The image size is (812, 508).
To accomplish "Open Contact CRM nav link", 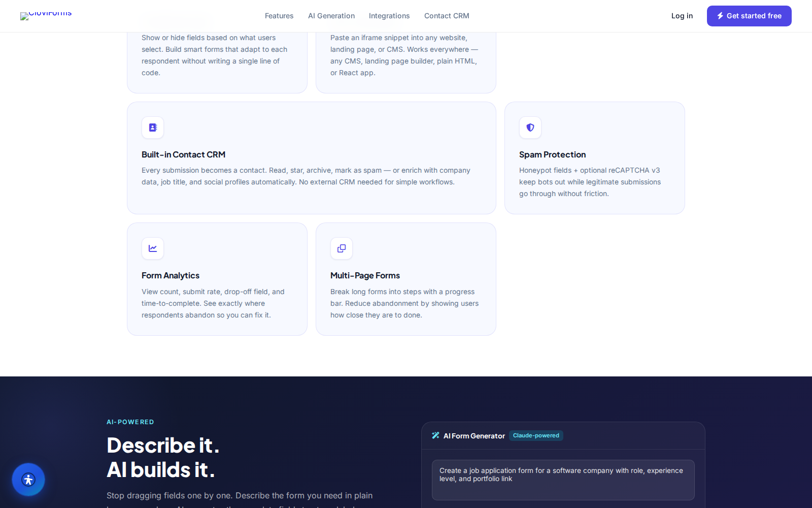I will coord(447,16).
